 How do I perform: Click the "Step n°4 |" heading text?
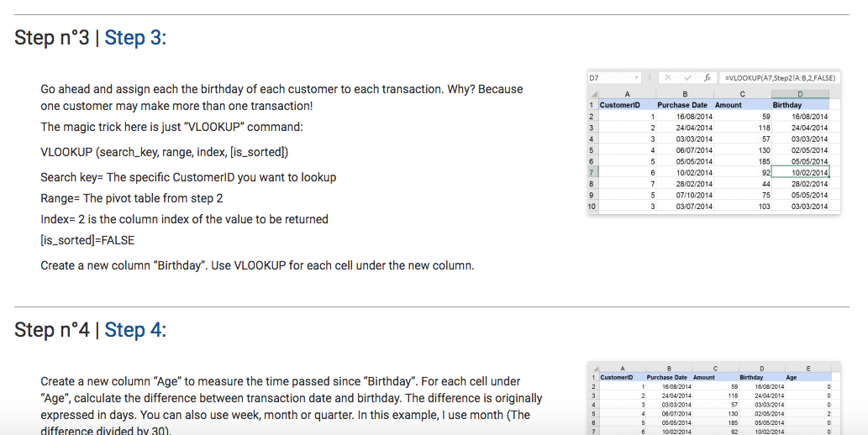[57, 330]
